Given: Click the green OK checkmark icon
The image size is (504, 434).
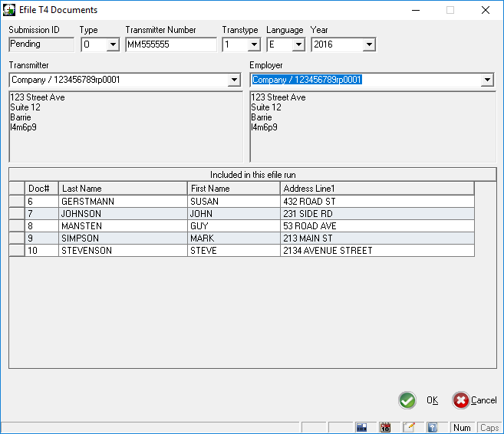Looking at the screenshot, I should [x=407, y=400].
